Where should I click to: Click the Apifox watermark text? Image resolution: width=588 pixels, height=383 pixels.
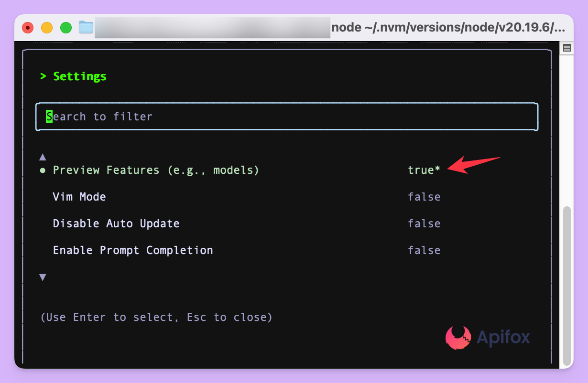coord(503,338)
